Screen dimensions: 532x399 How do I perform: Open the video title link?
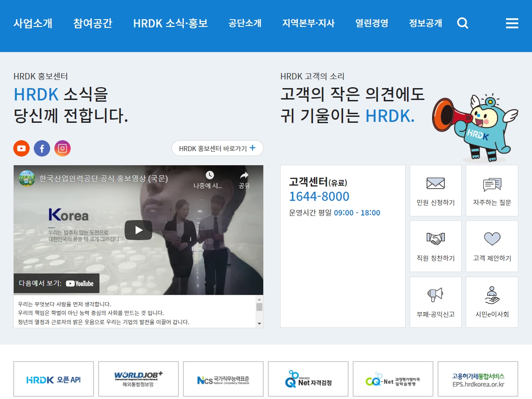click(x=104, y=178)
